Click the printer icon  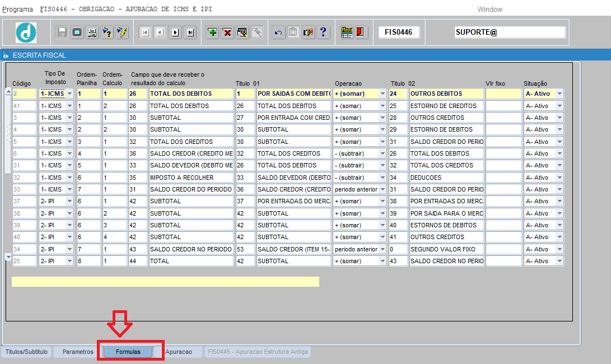pos(92,32)
